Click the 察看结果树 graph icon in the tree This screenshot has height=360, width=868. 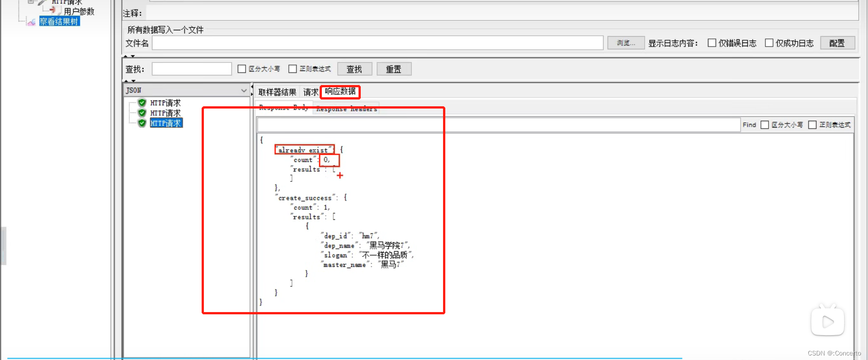(x=31, y=22)
